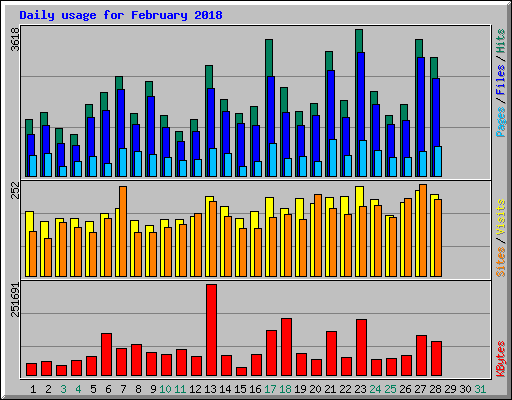The width and height of the screenshot is (512, 400).
Task: Click the 252 visits axis maximum label
Action: [x=15, y=190]
